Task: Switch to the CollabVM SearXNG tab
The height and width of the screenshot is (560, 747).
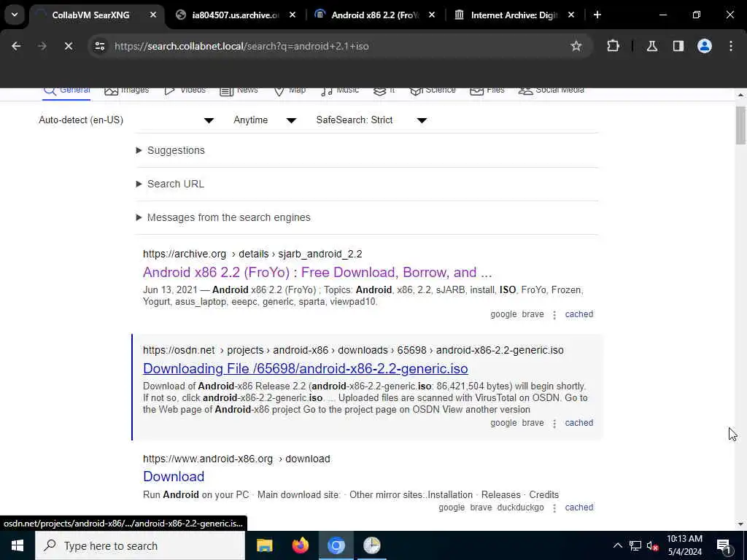Action: coord(90,15)
